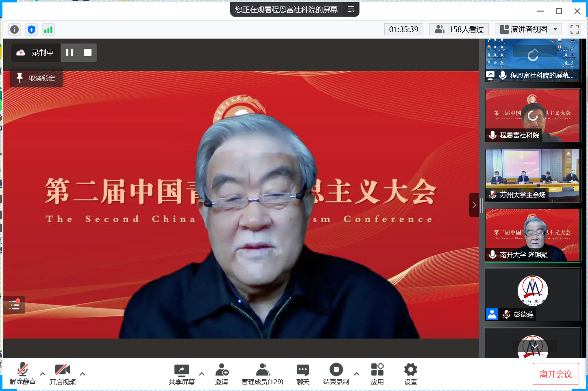
Task: Select the Suzhou University main venue thumbnail
Action: pyautogui.click(x=533, y=175)
